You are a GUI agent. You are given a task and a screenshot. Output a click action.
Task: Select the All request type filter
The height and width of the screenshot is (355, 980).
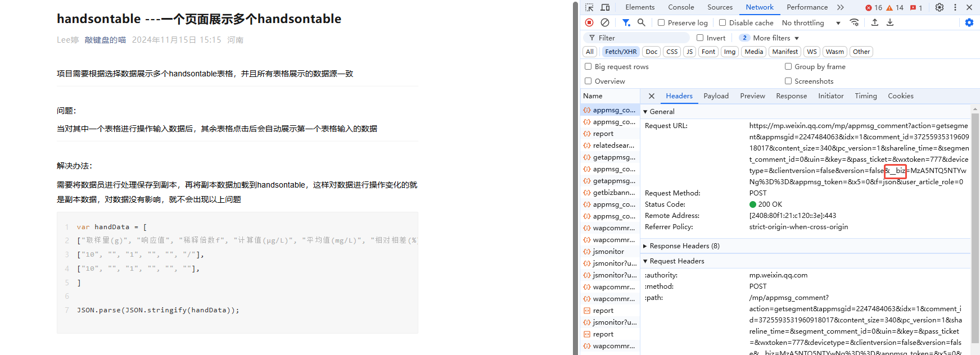click(x=589, y=52)
